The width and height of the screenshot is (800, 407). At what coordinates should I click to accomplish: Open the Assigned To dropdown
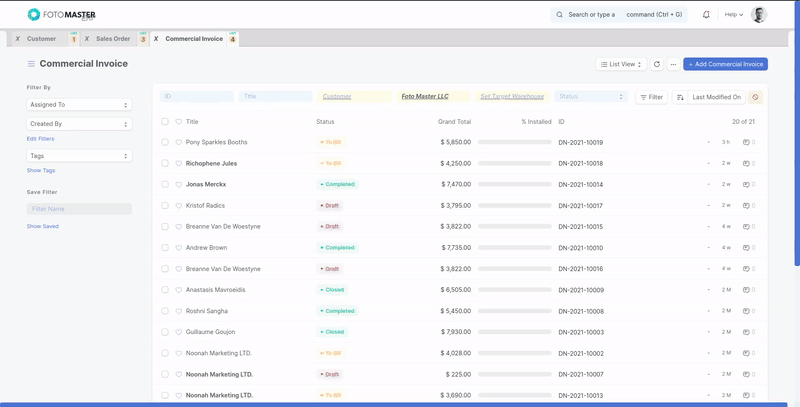click(79, 104)
